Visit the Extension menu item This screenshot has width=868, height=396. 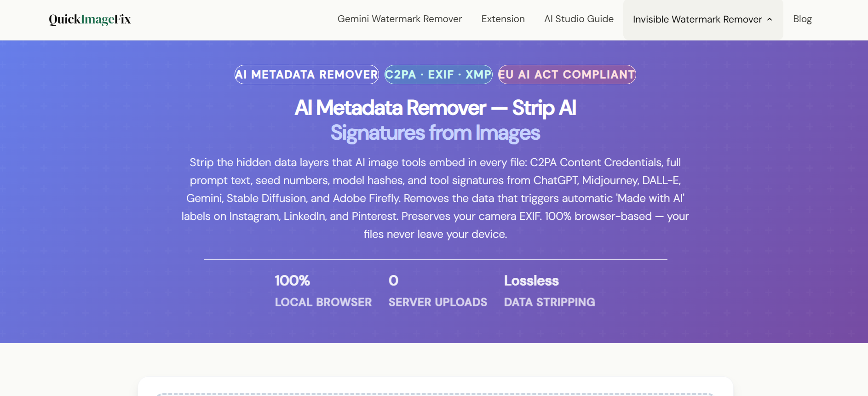[x=503, y=19]
